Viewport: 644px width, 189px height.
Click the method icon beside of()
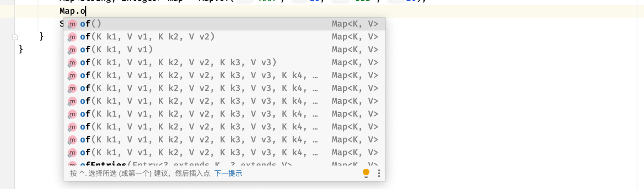(x=72, y=24)
